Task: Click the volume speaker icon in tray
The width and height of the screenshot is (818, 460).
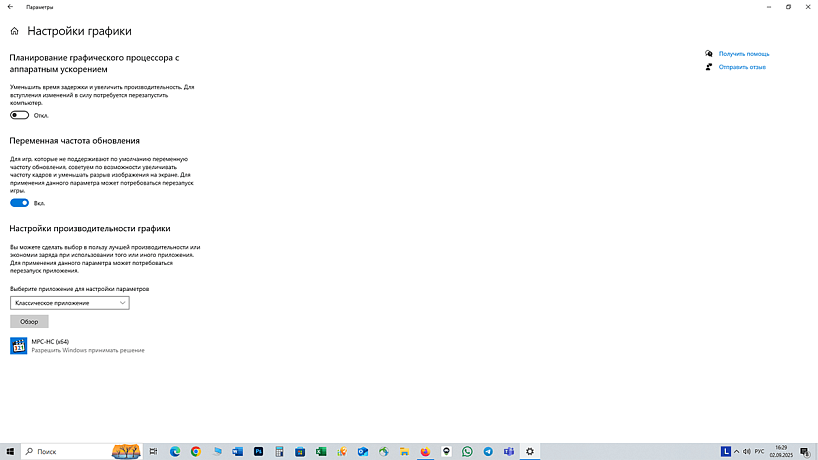Action: tap(745, 451)
